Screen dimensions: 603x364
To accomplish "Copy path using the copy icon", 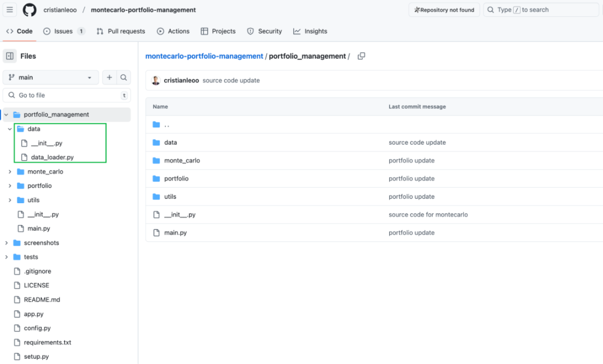I will click(x=361, y=56).
